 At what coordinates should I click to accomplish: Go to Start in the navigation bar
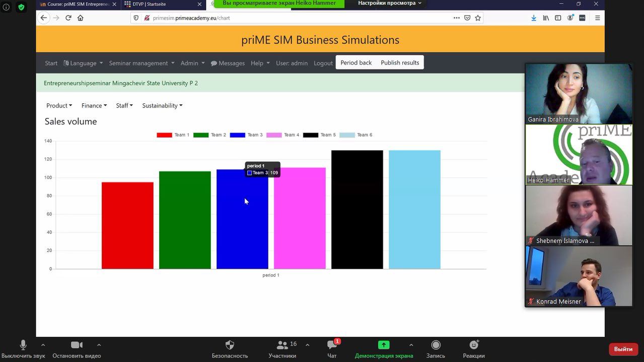point(51,63)
